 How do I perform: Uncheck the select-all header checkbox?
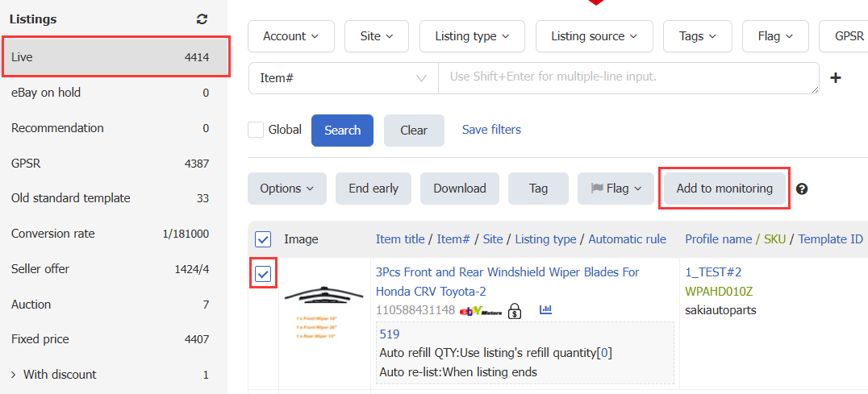263,239
